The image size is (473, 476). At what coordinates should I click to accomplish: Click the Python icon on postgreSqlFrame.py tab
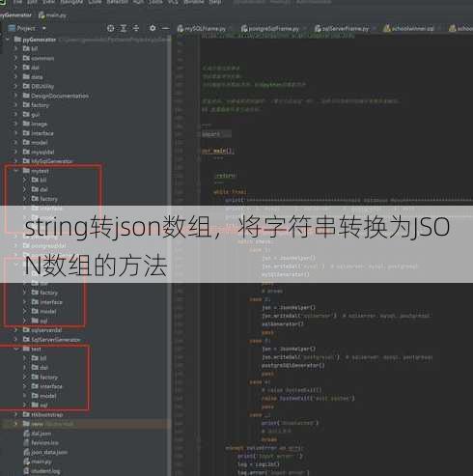pyautogui.click(x=244, y=28)
